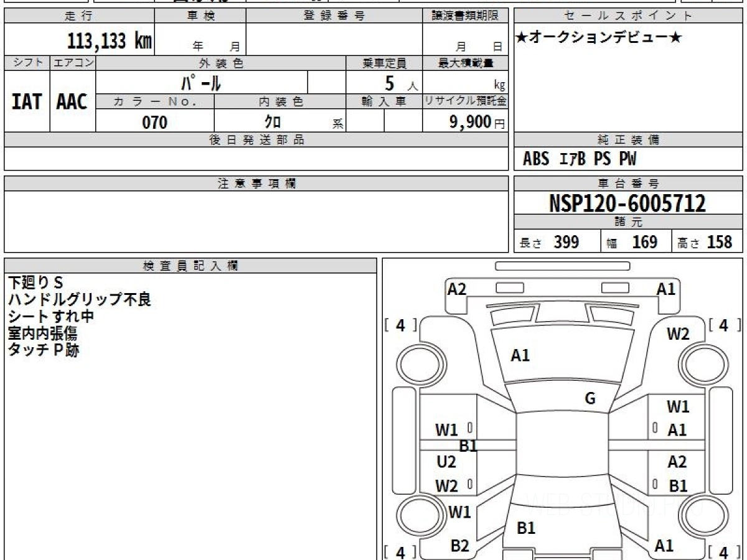Select the 走行 column header

click(79, 16)
